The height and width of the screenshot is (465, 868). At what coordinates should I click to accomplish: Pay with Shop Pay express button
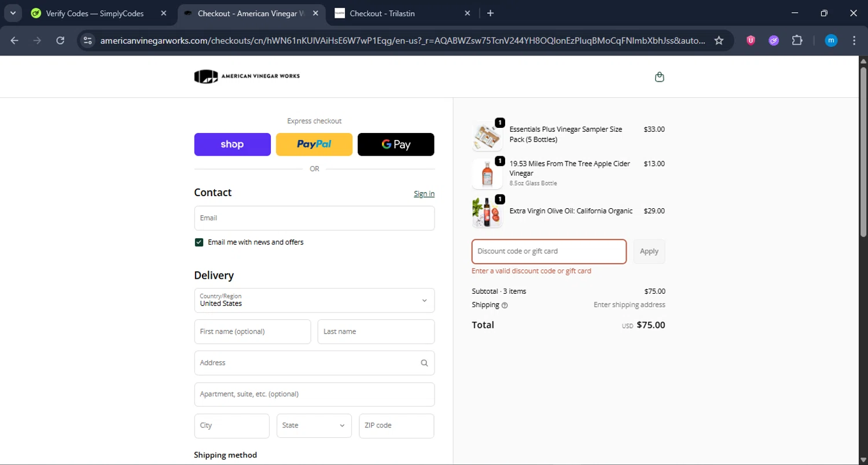(x=232, y=145)
